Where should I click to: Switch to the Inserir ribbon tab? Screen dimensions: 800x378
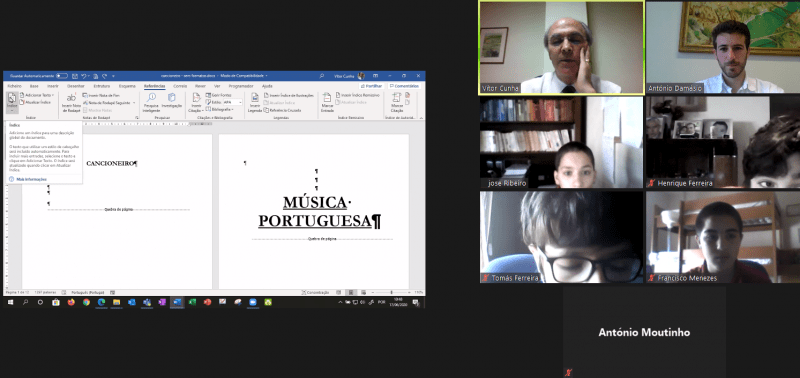53,86
